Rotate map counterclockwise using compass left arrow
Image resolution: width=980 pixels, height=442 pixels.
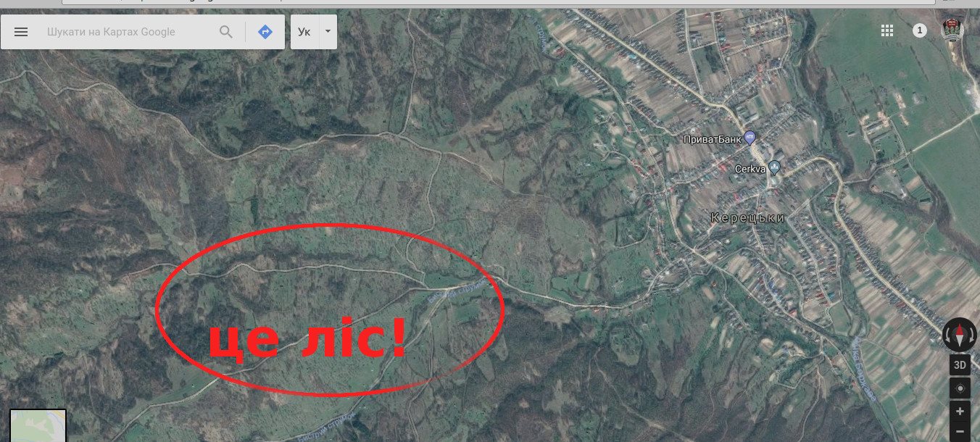click(x=947, y=335)
